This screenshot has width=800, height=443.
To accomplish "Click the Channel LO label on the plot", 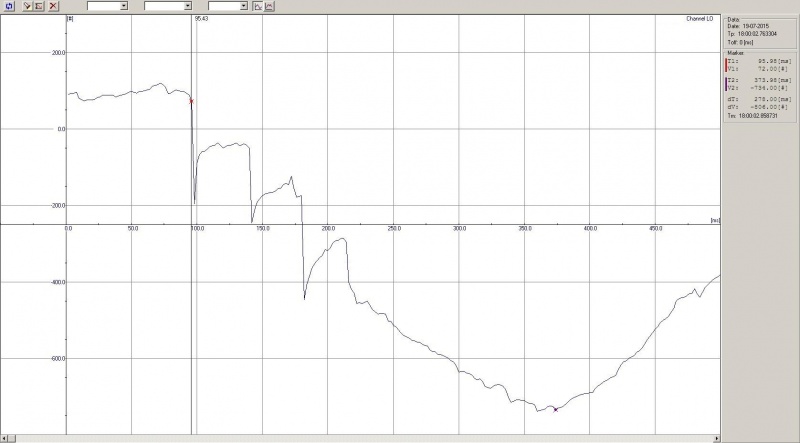I will [699, 19].
